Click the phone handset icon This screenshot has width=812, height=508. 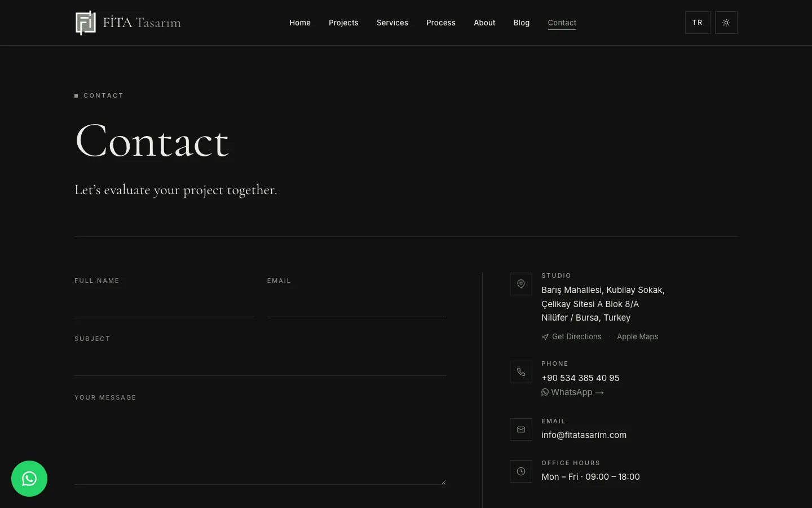[521, 372]
